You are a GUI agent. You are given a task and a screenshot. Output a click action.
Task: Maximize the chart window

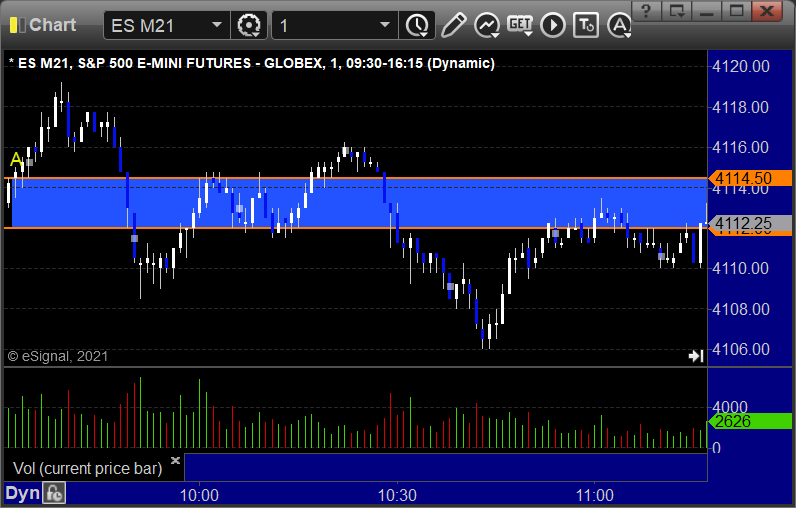coord(737,11)
